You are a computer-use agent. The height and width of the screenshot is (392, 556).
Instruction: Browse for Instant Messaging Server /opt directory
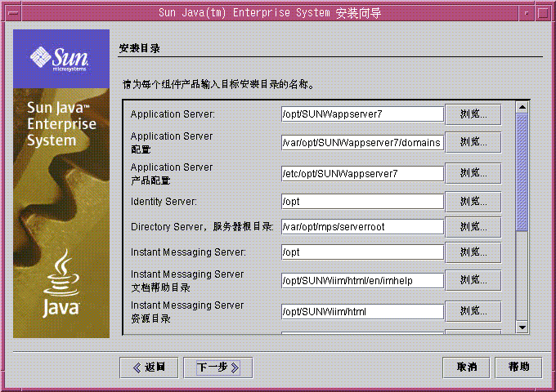473,252
